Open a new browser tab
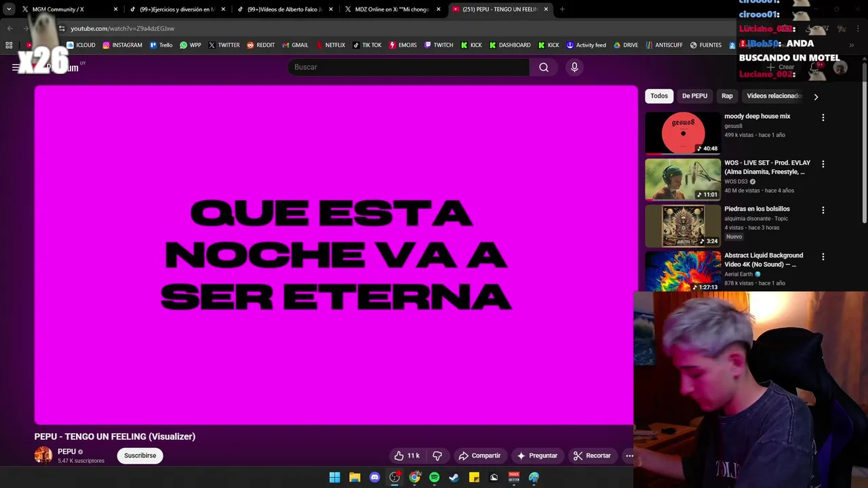Viewport: 868px width, 488px height. [x=562, y=9]
